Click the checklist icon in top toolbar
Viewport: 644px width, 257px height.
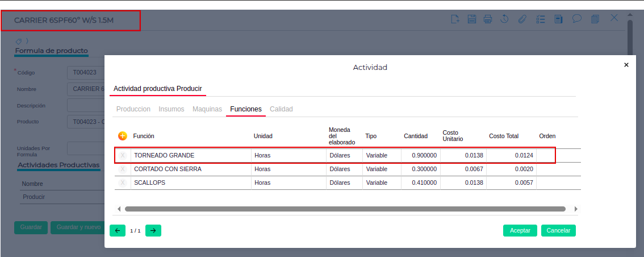[x=541, y=19]
